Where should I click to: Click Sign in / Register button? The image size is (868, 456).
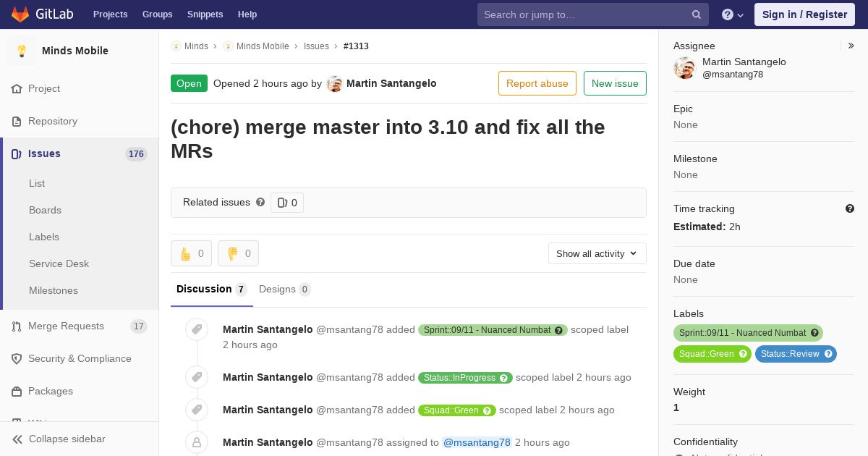(804, 14)
